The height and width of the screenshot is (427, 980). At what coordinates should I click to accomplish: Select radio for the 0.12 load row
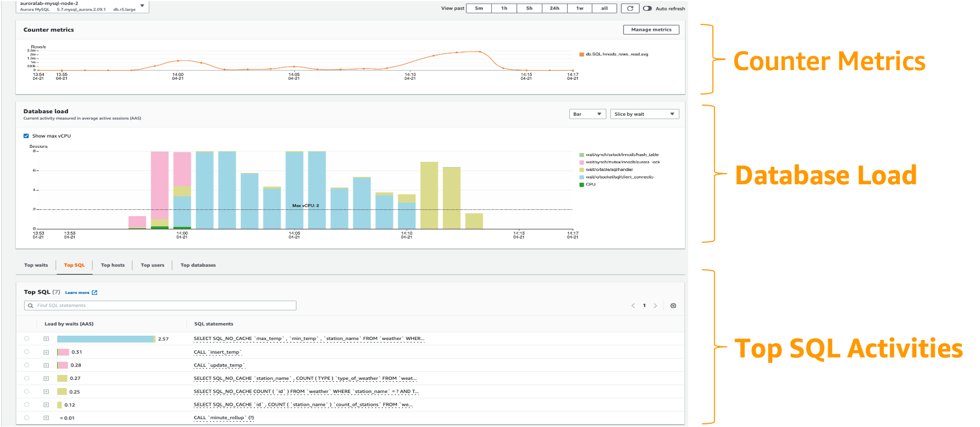(27, 405)
